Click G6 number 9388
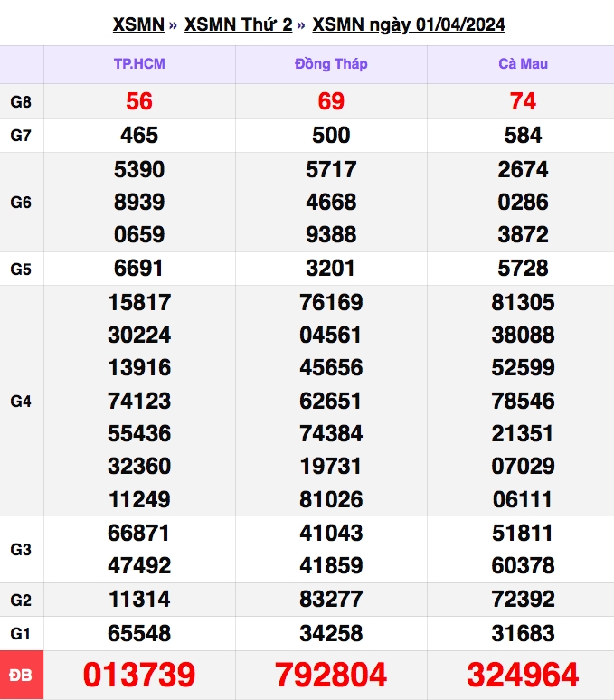Image resolution: width=614 pixels, height=700 pixels. [331, 235]
